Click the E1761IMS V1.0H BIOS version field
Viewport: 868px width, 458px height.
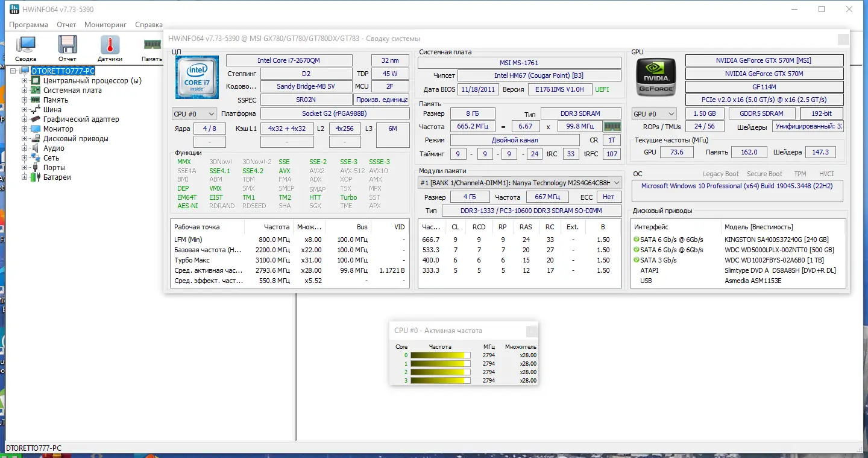pos(560,89)
